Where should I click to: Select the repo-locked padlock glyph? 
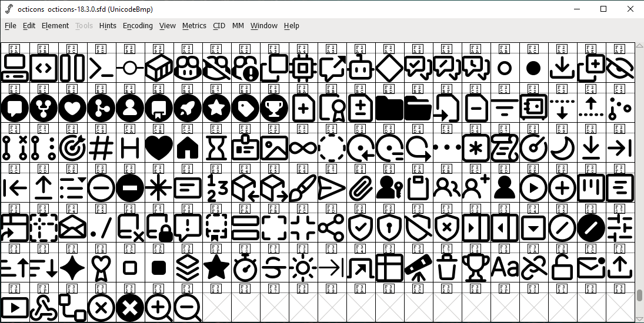click(159, 228)
